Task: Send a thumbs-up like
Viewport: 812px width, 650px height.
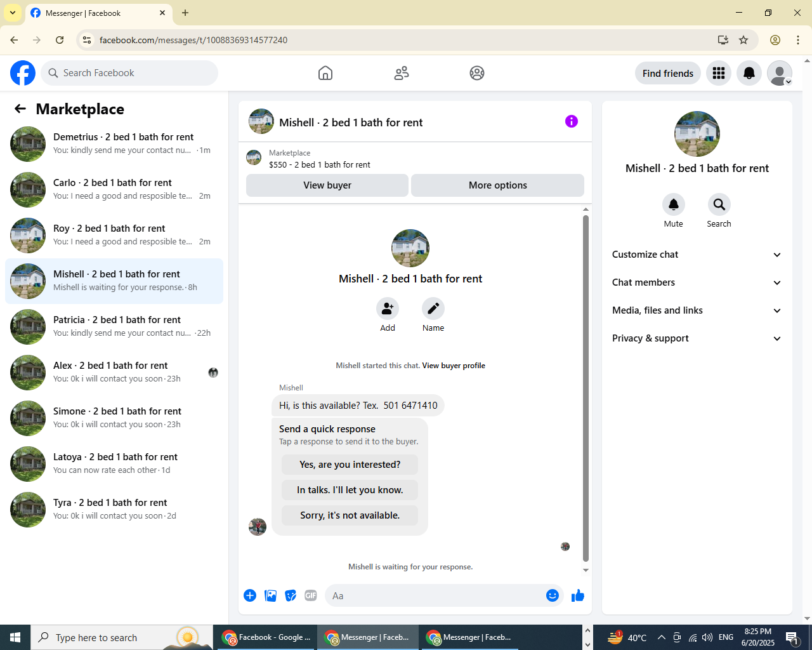Action: click(x=578, y=595)
